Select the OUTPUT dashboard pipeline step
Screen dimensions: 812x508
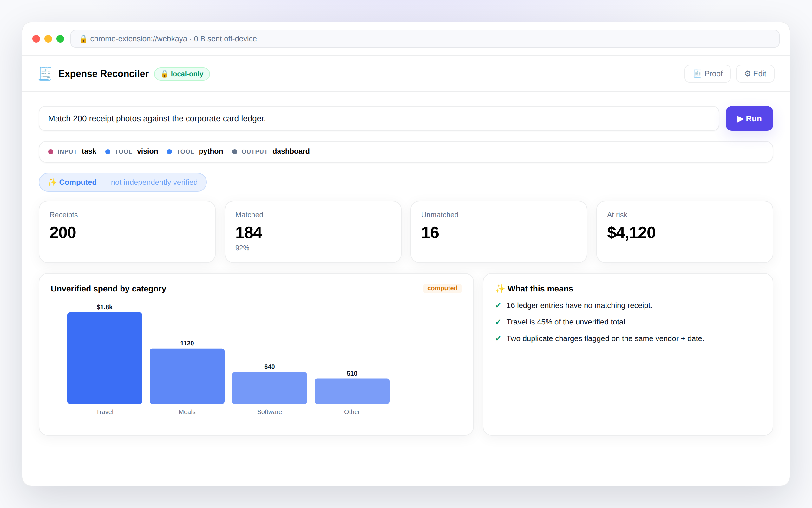[x=271, y=151]
